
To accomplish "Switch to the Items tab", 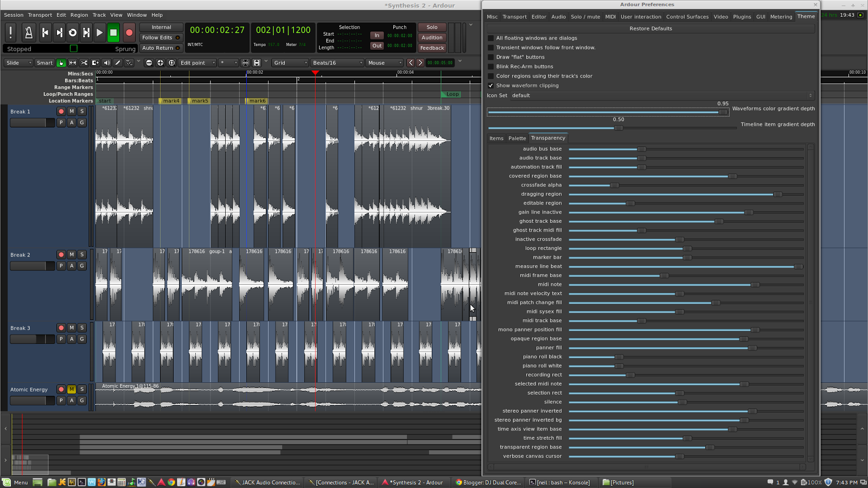I will click(x=496, y=138).
